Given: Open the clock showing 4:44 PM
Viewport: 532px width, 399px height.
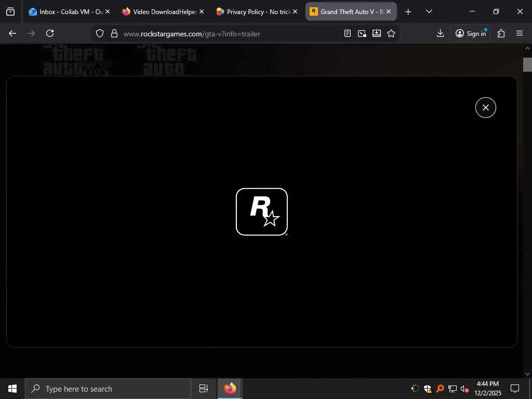Looking at the screenshot, I should pyautogui.click(x=487, y=389).
